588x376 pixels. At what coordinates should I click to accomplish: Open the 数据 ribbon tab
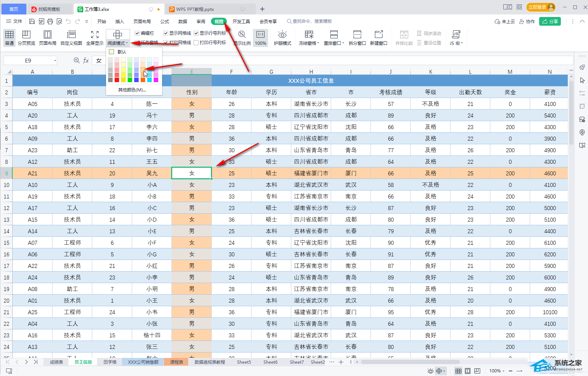pos(183,21)
